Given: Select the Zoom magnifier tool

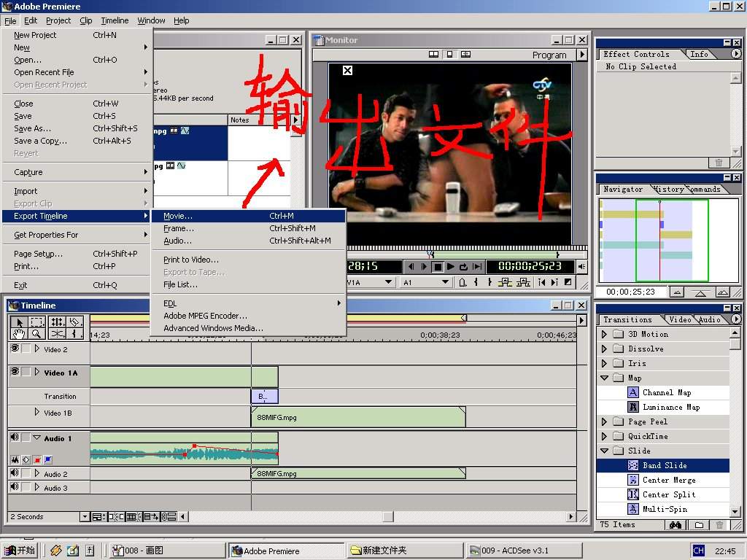Looking at the screenshot, I should click(x=38, y=334).
